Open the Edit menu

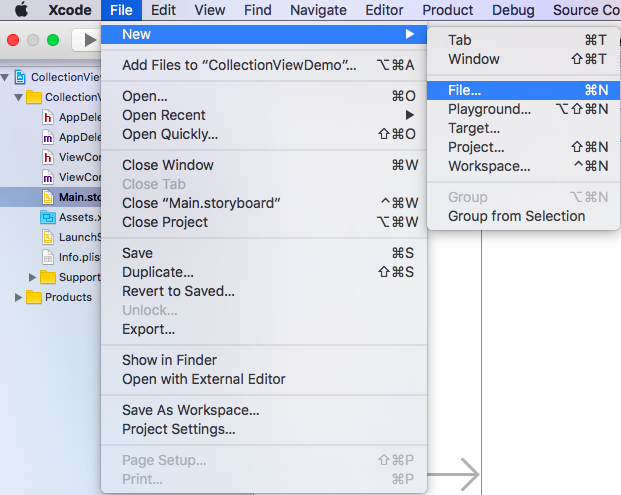click(x=163, y=10)
